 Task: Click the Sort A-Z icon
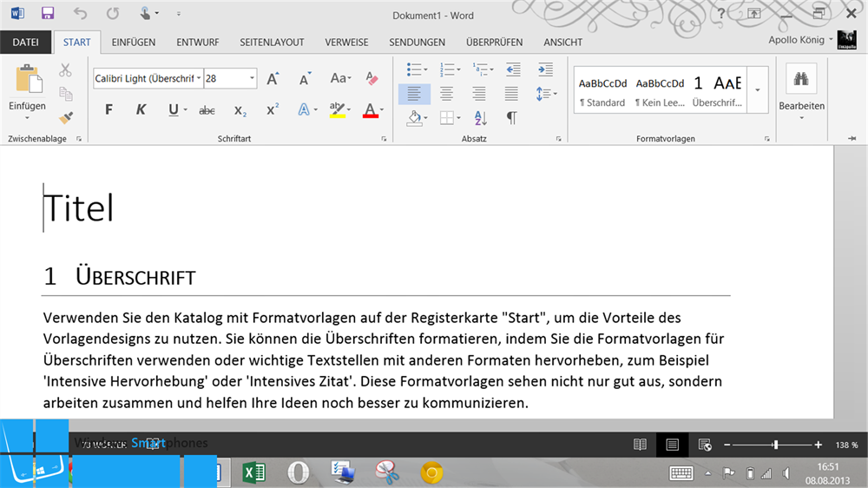[480, 117]
